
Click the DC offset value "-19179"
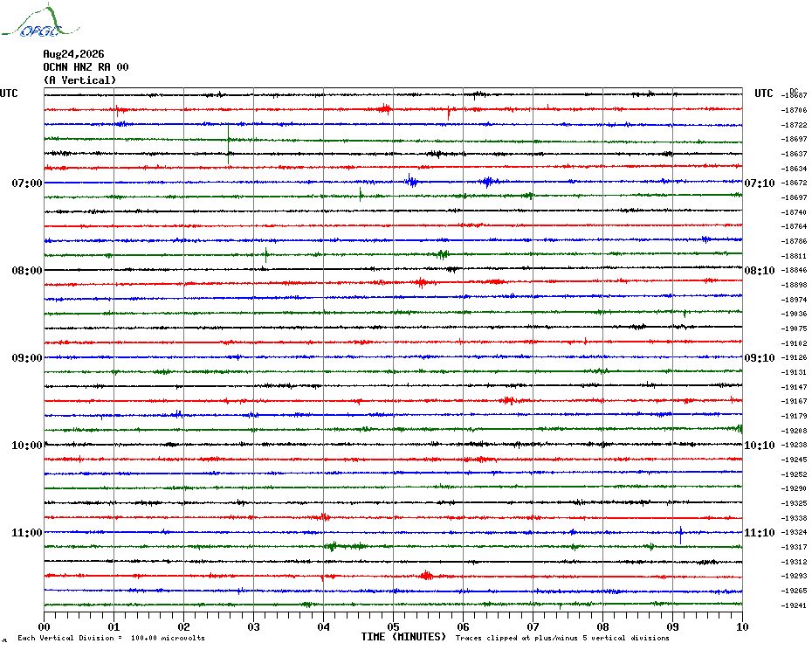tap(794, 416)
